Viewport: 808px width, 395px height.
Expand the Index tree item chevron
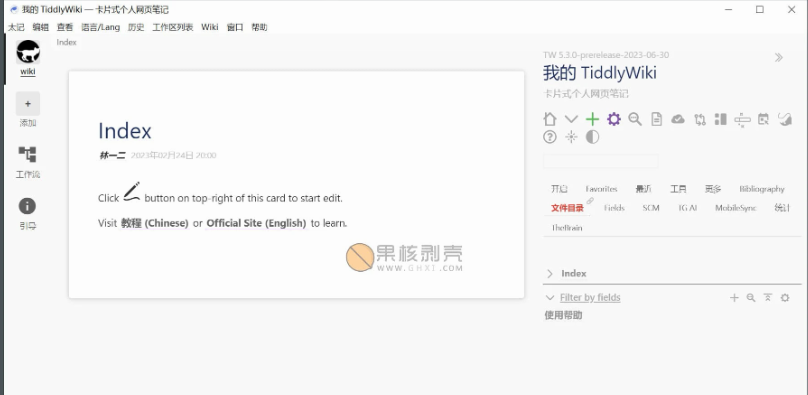pyautogui.click(x=550, y=273)
